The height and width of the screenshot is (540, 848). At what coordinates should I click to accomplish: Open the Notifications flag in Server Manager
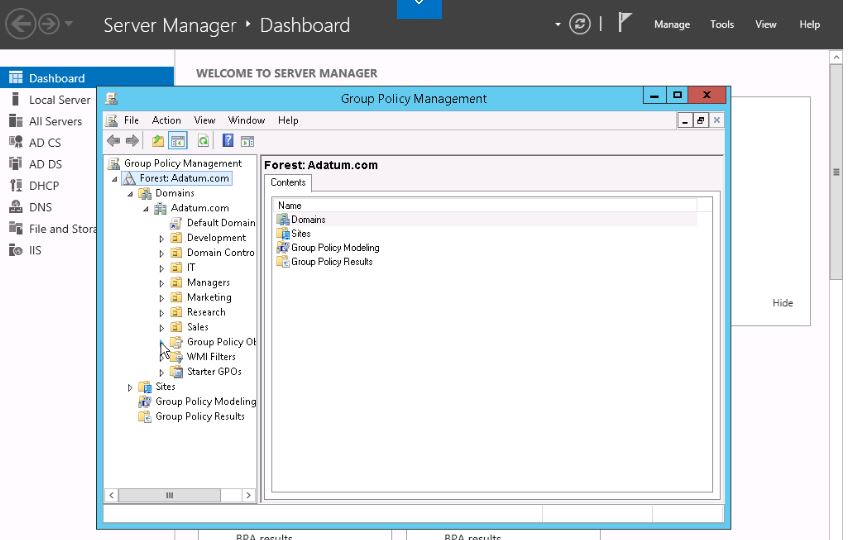tap(624, 23)
